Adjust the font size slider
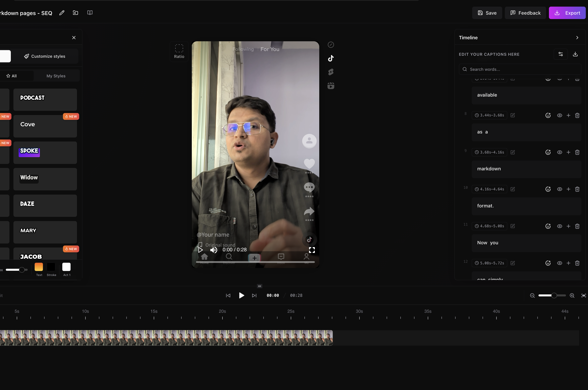Image resolution: width=588 pixels, height=390 pixels. [x=16, y=270]
